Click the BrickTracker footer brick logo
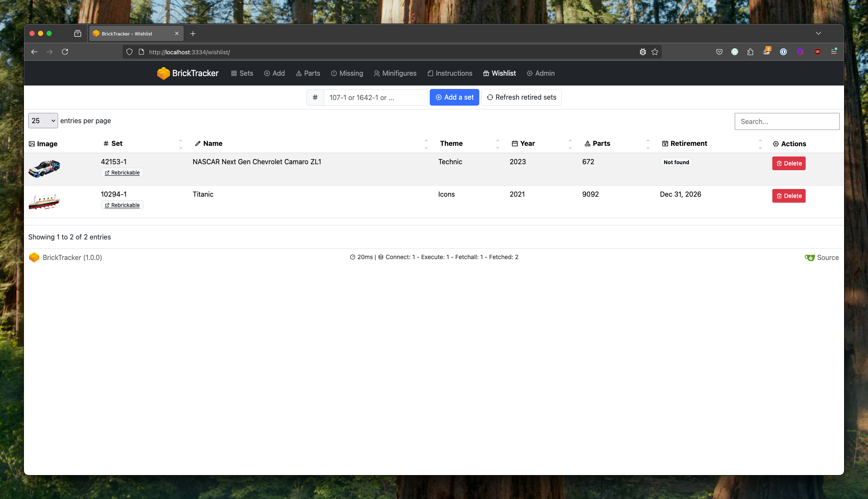The width and height of the screenshot is (868, 499). click(34, 257)
